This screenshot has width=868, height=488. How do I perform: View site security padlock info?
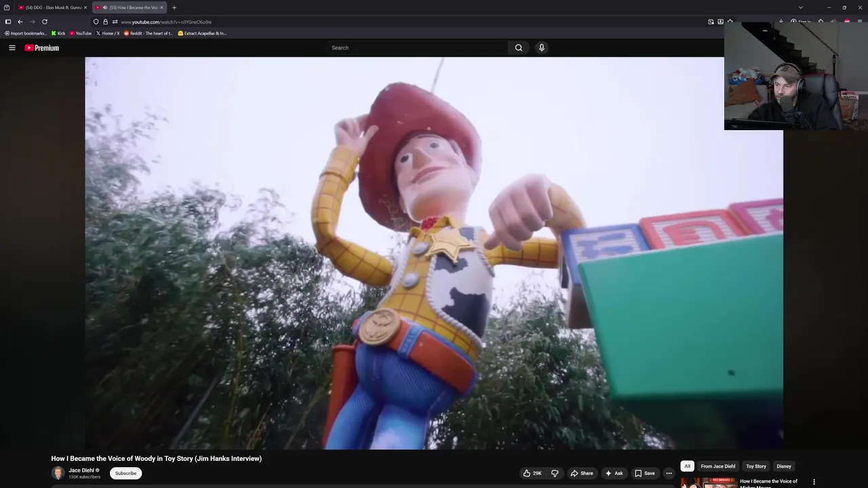click(105, 22)
